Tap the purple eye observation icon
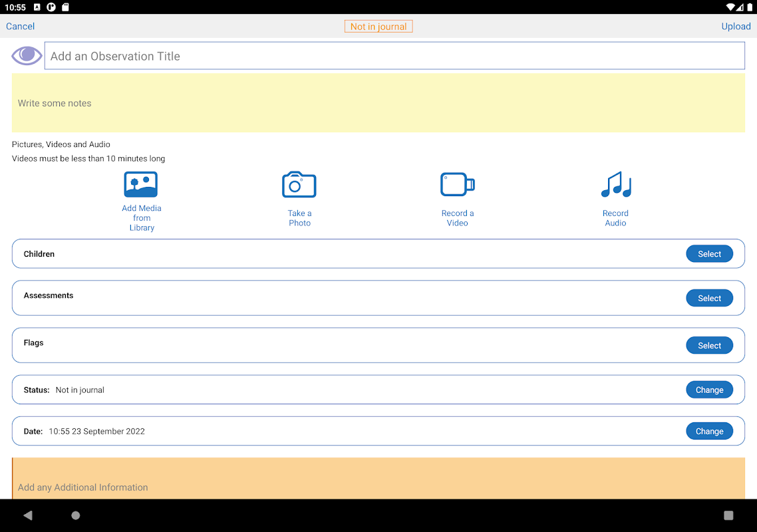Screen dimensions: 757x532 [x=27, y=55]
